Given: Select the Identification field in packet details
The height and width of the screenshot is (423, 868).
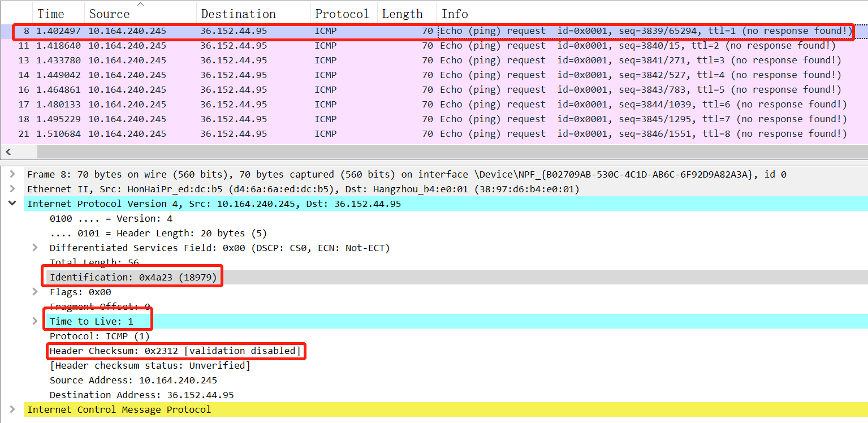Looking at the screenshot, I should pos(130,277).
